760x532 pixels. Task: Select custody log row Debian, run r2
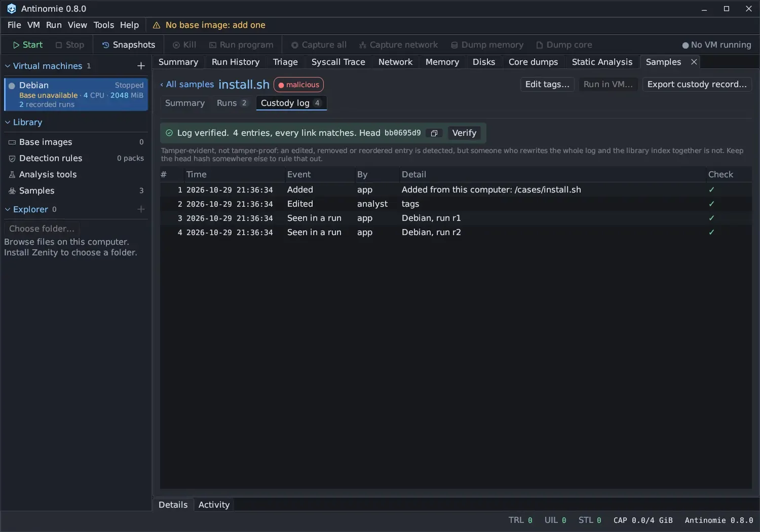click(x=455, y=232)
